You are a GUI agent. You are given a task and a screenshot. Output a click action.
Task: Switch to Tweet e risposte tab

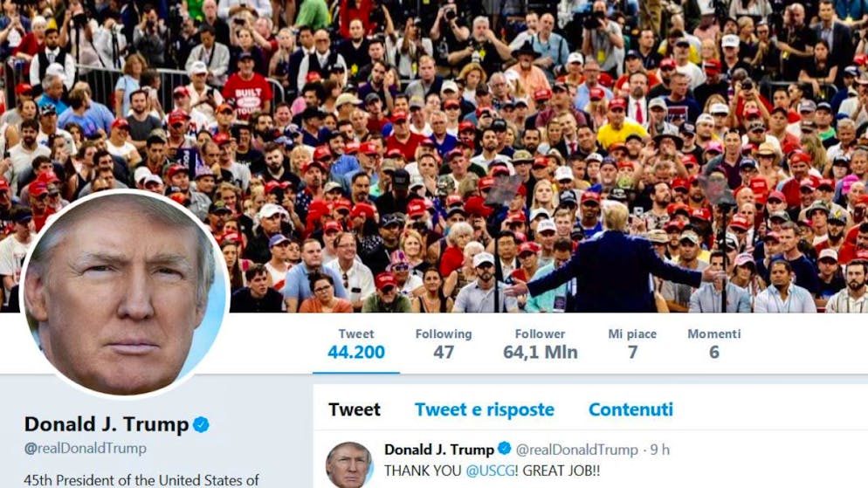point(485,409)
